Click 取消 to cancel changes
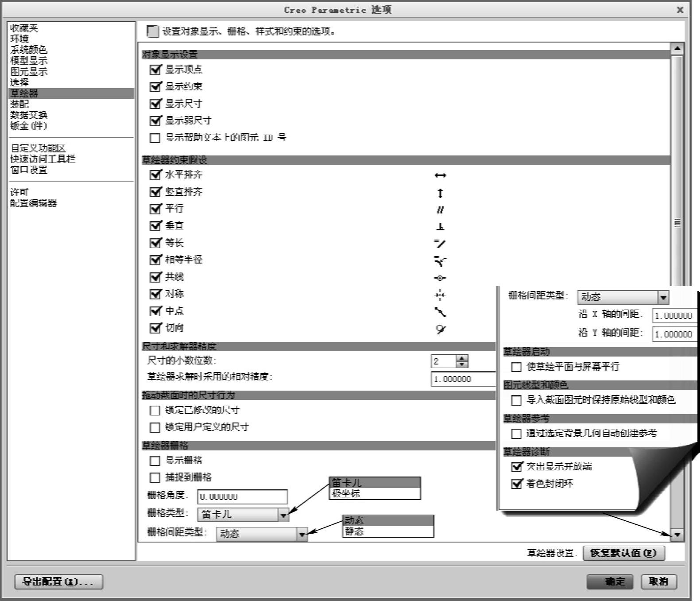Image resolution: width=700 pixels, height=601 pixels. click(x=659, y=582)
